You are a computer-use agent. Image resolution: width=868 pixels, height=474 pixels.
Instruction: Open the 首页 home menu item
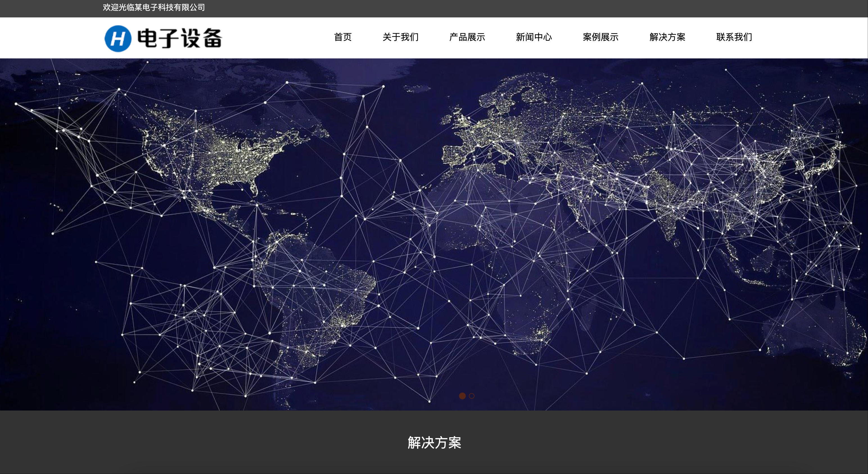pyautogui.click(x=343, y=37)
